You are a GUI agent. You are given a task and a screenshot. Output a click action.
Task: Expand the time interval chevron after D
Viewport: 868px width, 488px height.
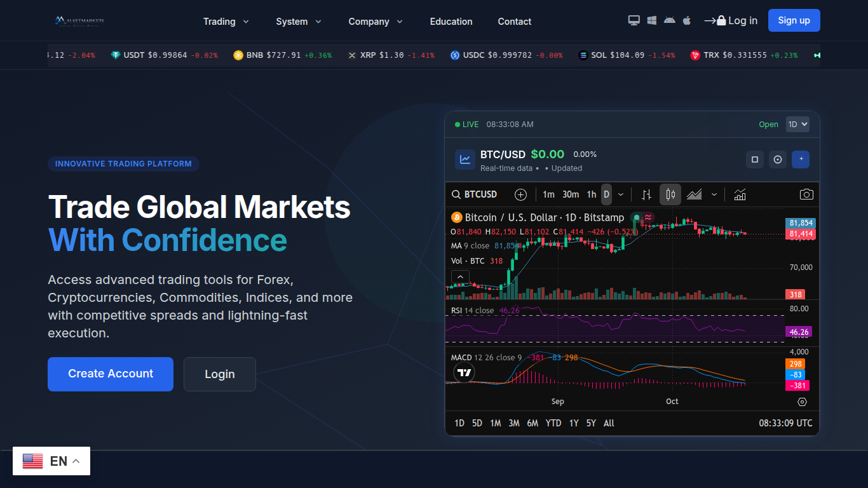(x=621, y=194)
